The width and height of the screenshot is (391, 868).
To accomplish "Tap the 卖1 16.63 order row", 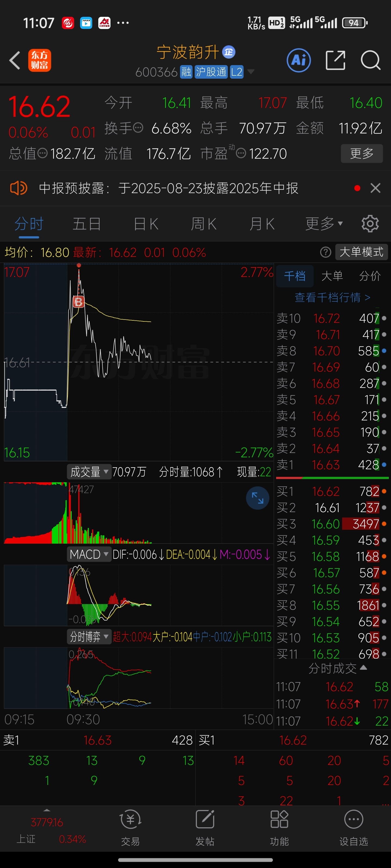I will click(332, 465).
